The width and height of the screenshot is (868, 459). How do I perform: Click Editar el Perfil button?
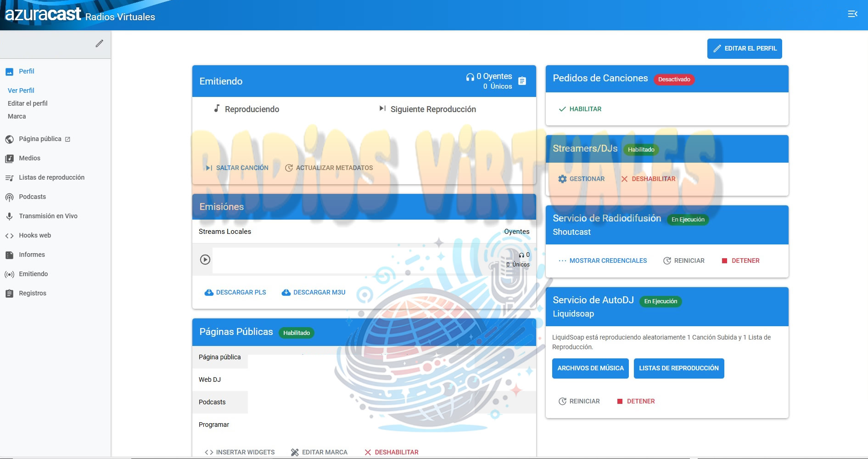click(x=744, y=49)
